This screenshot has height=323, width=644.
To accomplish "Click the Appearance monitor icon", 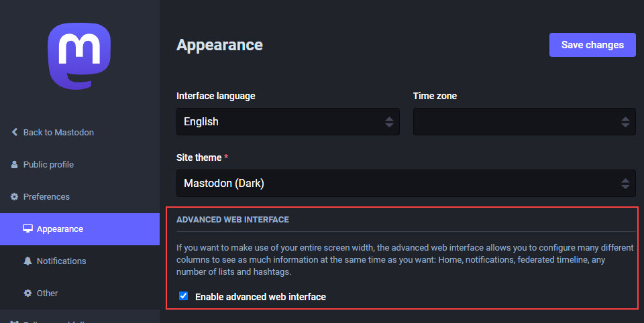I will coord(28,229).
